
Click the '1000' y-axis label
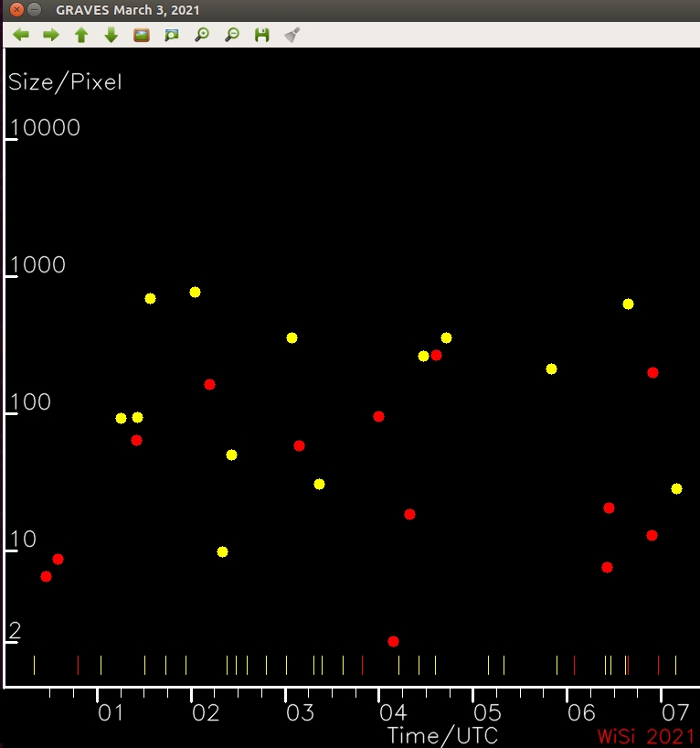(37, 265)
